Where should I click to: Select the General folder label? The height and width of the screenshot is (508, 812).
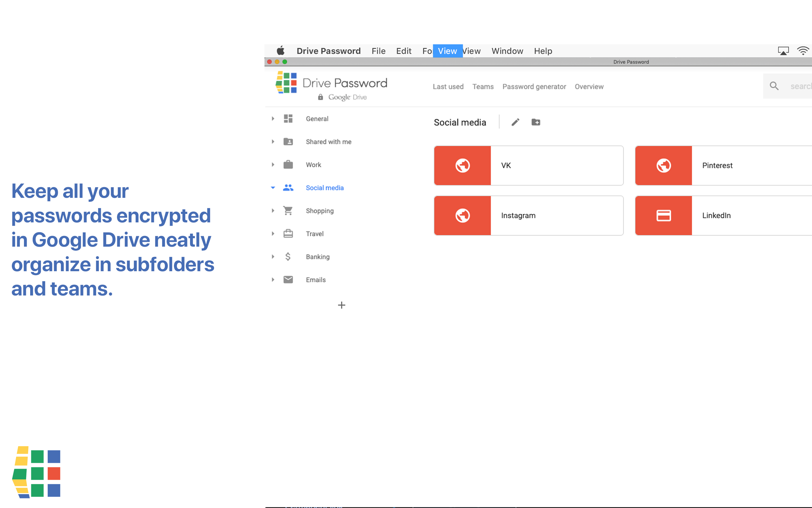click(x=317, y=119)
